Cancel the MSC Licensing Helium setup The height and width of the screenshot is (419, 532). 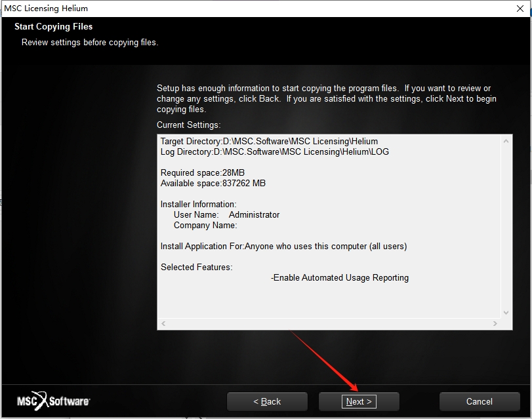(479, 401)
